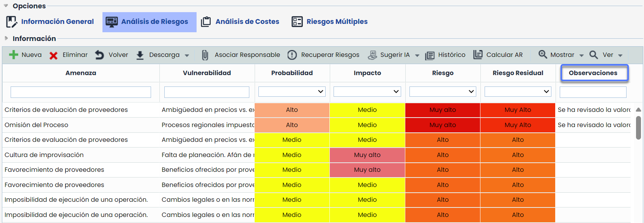
Task: Click the Mostrar magnifier icon
Action: (543, 55)
